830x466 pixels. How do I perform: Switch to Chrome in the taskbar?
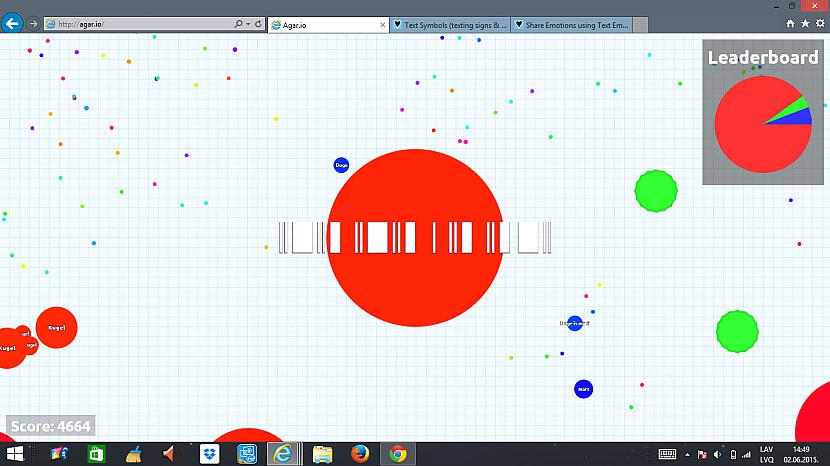click(x=398, y=454)
